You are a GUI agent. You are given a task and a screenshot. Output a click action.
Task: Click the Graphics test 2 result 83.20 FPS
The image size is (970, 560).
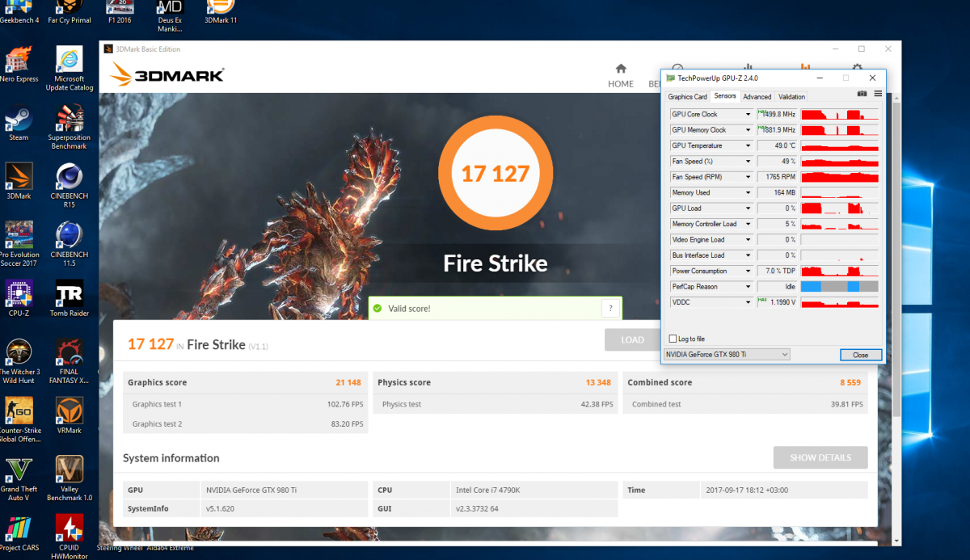tap(347, 424)
